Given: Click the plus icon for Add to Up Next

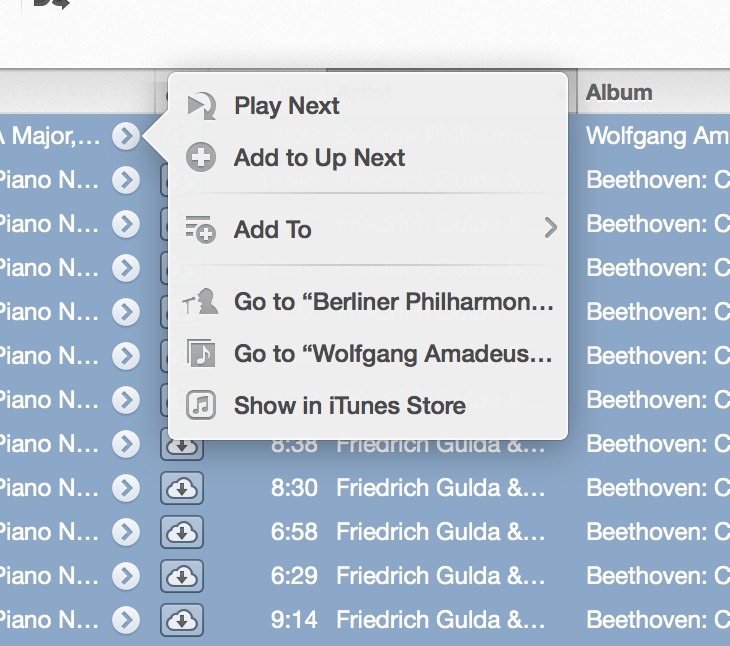Looking at the screenshot, I should pos(201,158).
